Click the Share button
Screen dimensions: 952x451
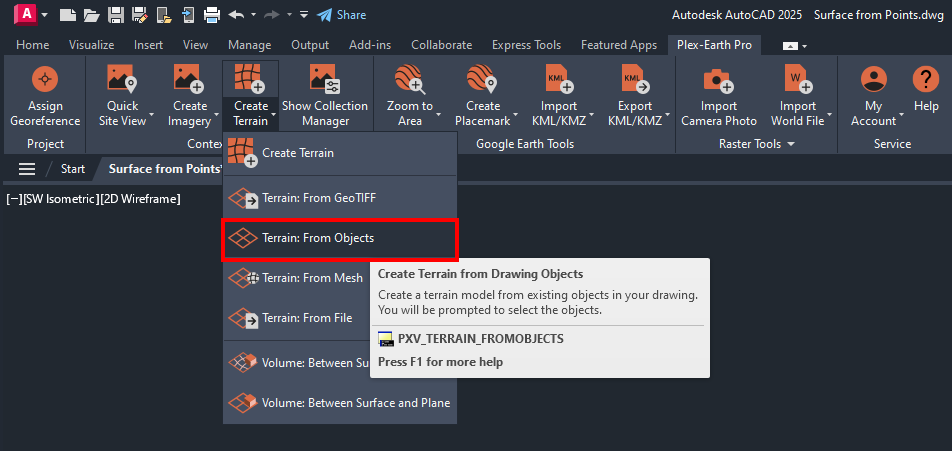coord(342,15)
